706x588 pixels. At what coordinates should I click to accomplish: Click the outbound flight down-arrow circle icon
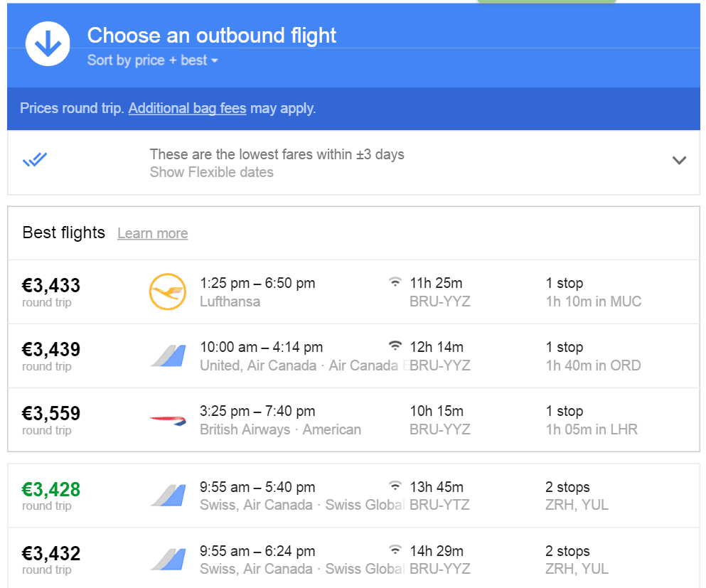click(x=48, y=43)
